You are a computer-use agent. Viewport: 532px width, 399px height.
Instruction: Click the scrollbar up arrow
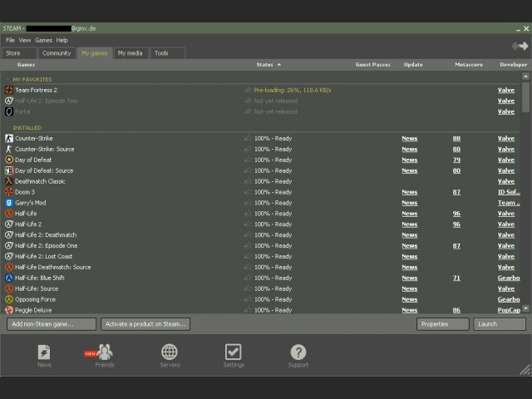525,76
